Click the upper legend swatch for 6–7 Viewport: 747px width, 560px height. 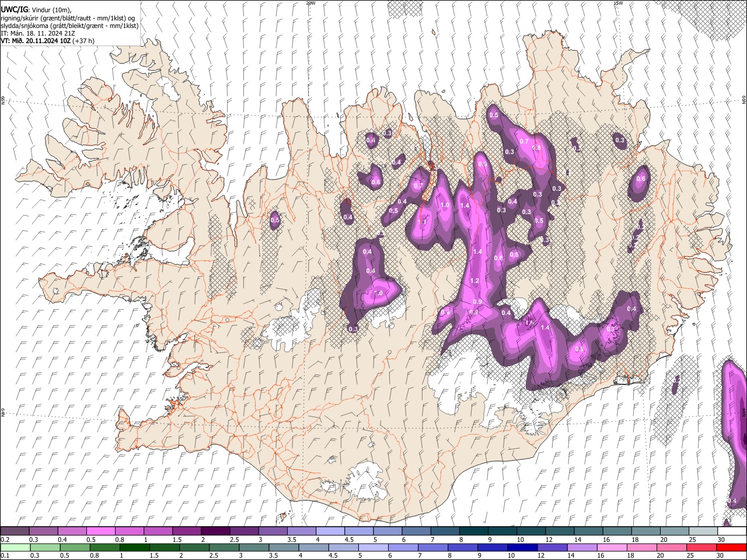click(416, 531)
